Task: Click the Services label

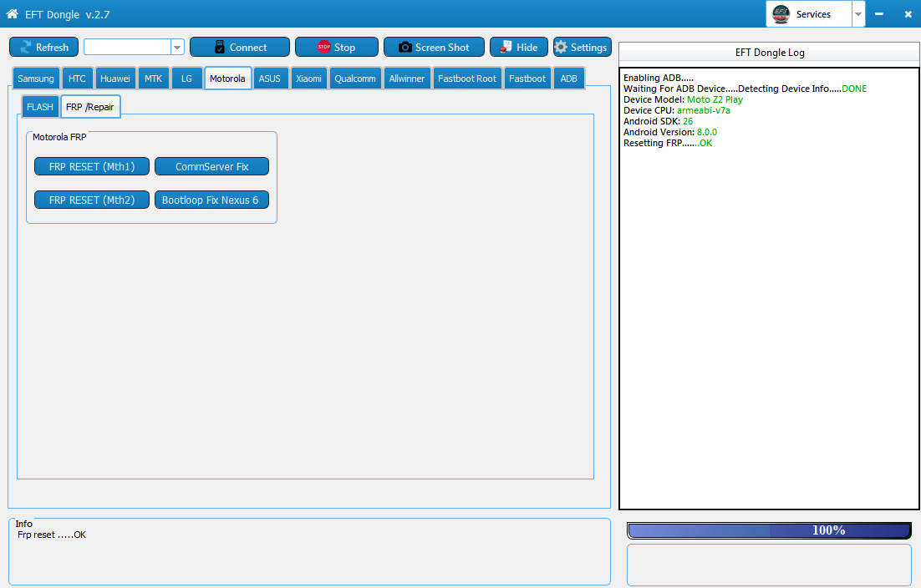Action: point(813,14)
